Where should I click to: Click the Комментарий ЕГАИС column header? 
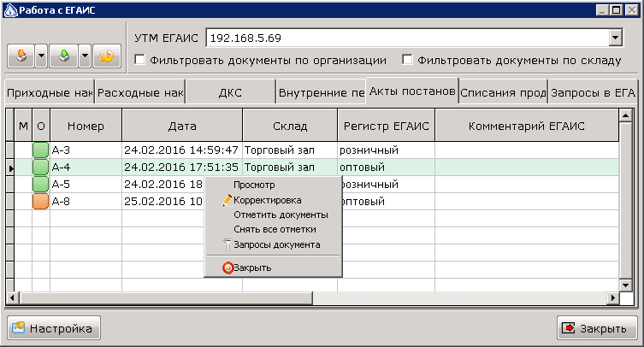pyautogui.click(x=527, y=126)
